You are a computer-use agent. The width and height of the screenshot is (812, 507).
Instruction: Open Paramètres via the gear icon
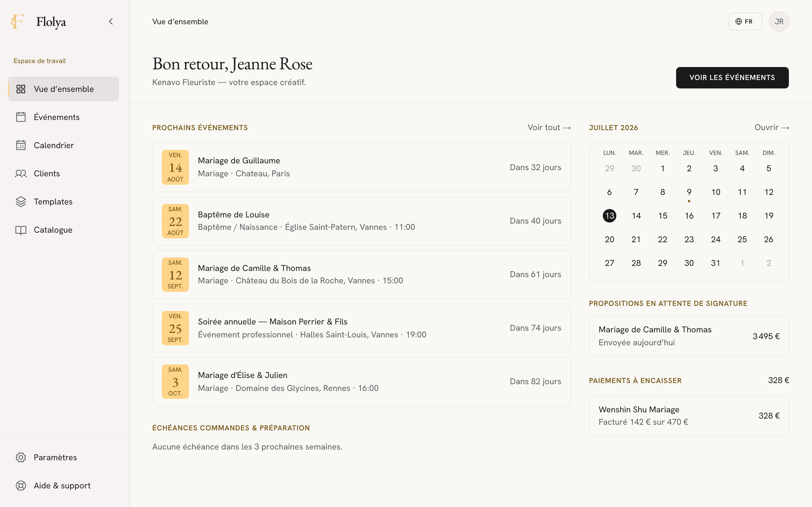tap(21, 457)
